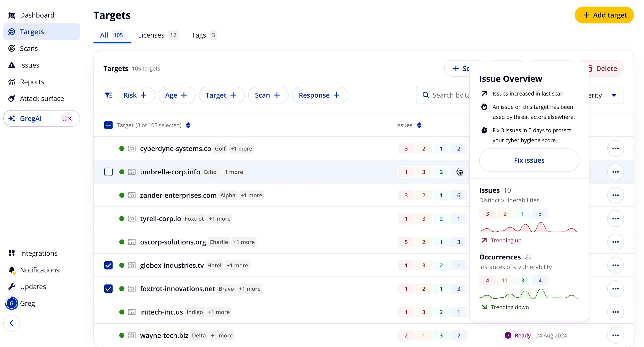Image resolution: width=644 pixels, height=347 pixels.
Task: Click the filter icon beside Risk
Action: pos(108,95)
